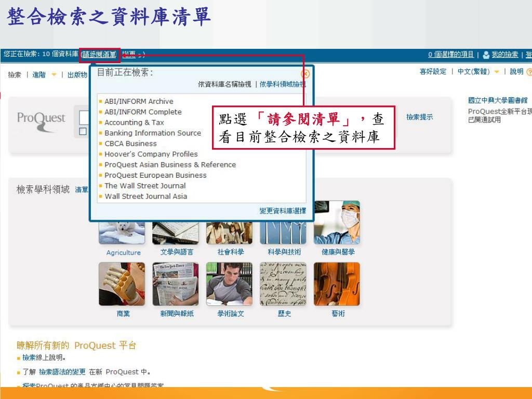Select ProQuest Asian Business & Reference

170,164
